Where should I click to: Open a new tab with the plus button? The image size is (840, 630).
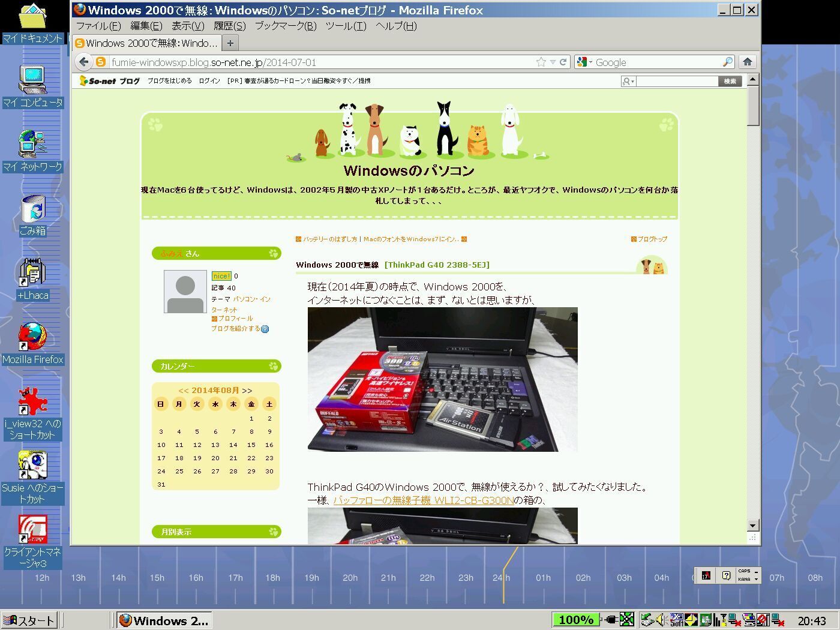click(230, 43)
